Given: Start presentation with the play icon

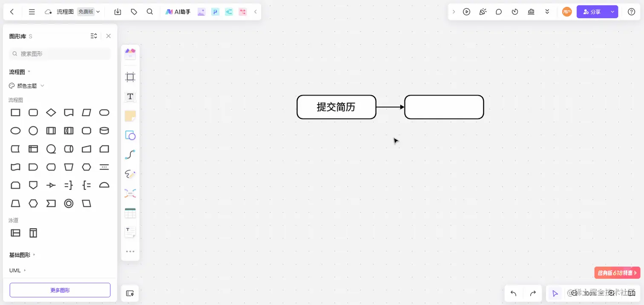Looking at the screenshot, I should (466, 12).
